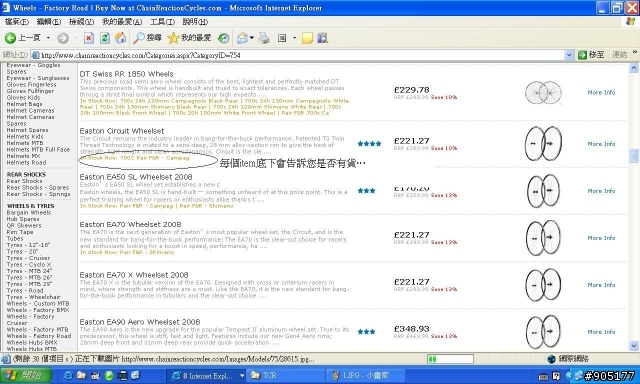Viewport: 640px width, 384px height.
Task: Click More Info for DT Swiss RR 1850
Action: click(601, 93)
